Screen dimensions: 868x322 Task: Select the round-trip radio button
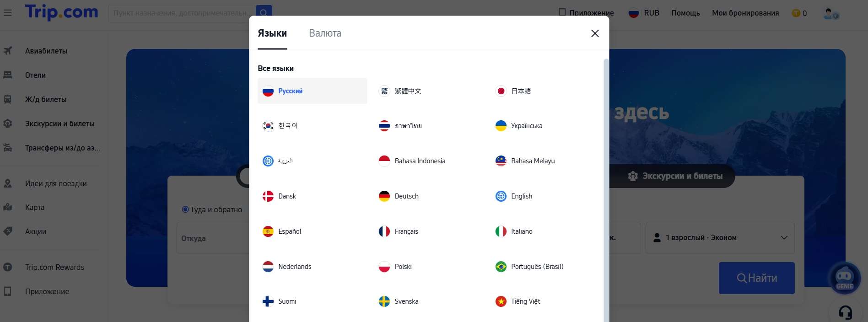tap(185, 209)
